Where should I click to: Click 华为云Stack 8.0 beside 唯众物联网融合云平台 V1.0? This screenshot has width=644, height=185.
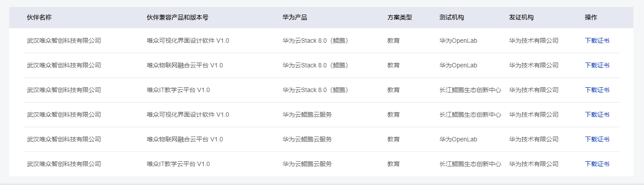[x=315, y=65]
